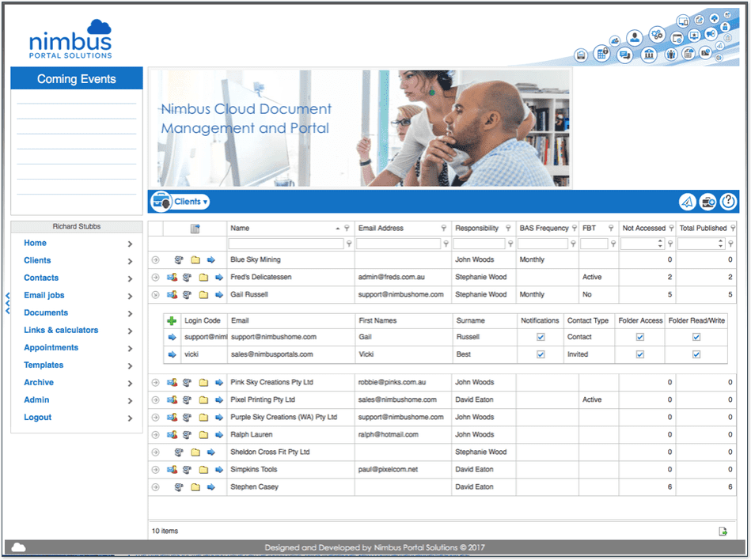The height and width of the screenshot is (560, 751).
Task: Collapse the expanded Gail Russell client row
Action: (155, 295)
